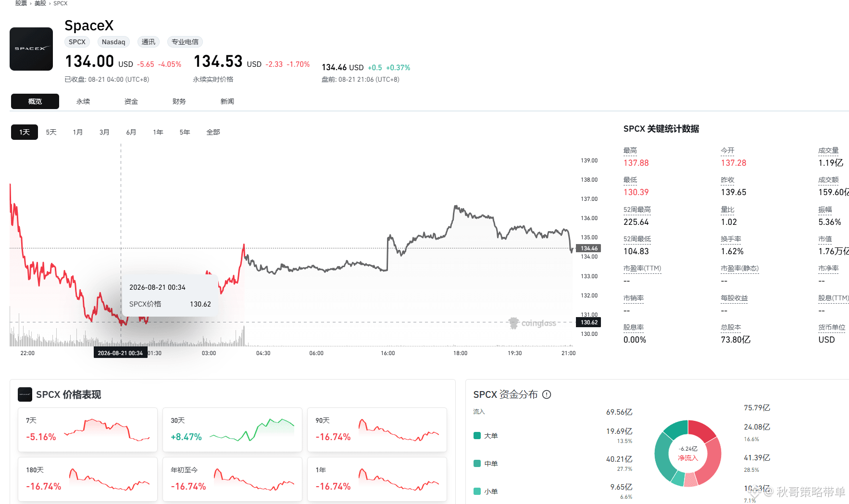Switch to the 财务 tab
Image resolution: width=849 pixels, height=504 pixels.
click(x=179, y=101)
